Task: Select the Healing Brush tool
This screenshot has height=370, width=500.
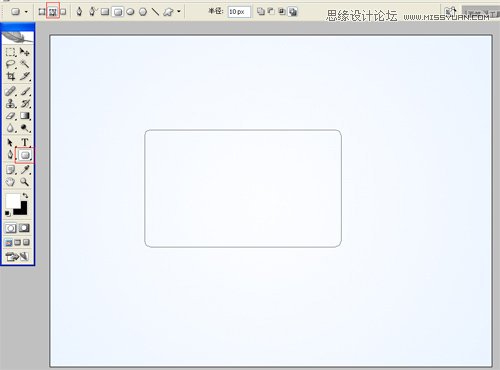Action: point(11,91)
